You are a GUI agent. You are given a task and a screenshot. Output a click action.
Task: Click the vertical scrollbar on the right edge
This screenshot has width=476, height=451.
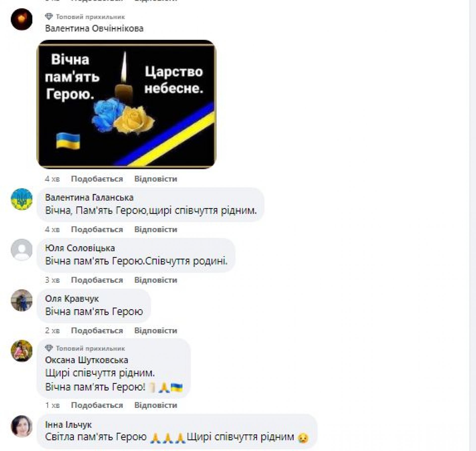tap(473, 225)
